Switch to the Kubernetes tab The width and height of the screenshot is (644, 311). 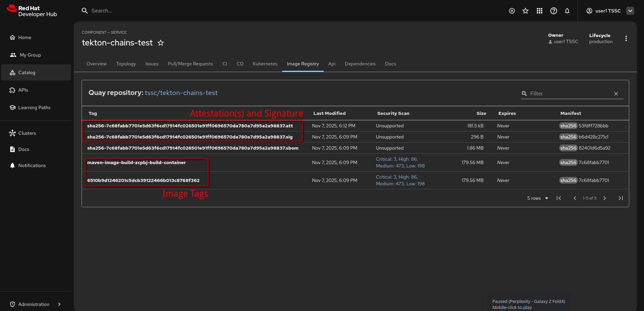tap(265, 64)
